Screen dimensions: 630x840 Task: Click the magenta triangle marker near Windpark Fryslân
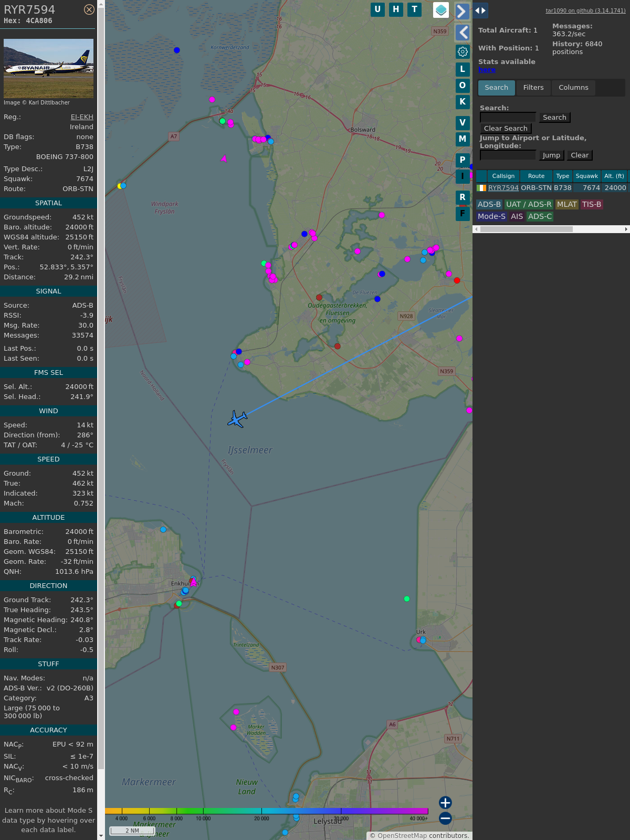pyautogui.click(x=224, y=158)
